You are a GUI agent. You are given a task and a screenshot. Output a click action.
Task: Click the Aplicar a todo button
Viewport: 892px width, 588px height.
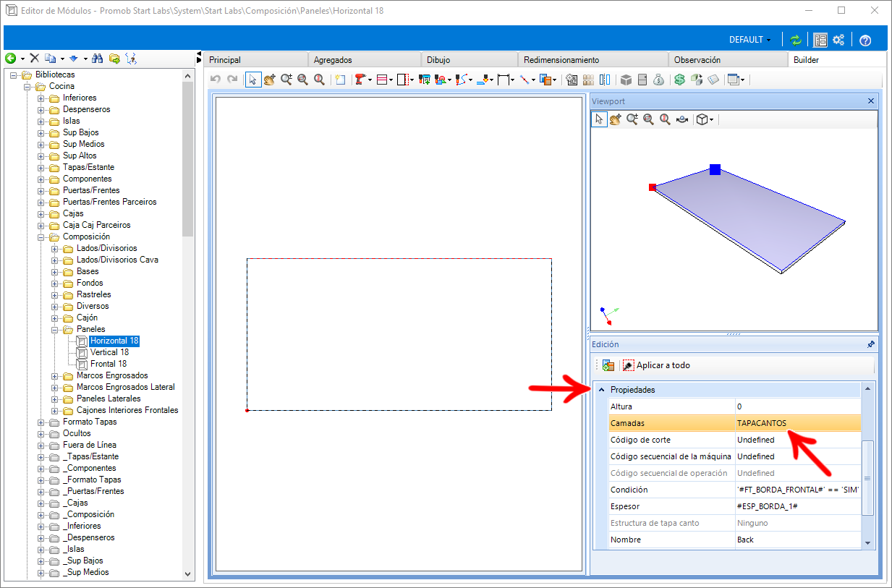[x=656, y=365]
